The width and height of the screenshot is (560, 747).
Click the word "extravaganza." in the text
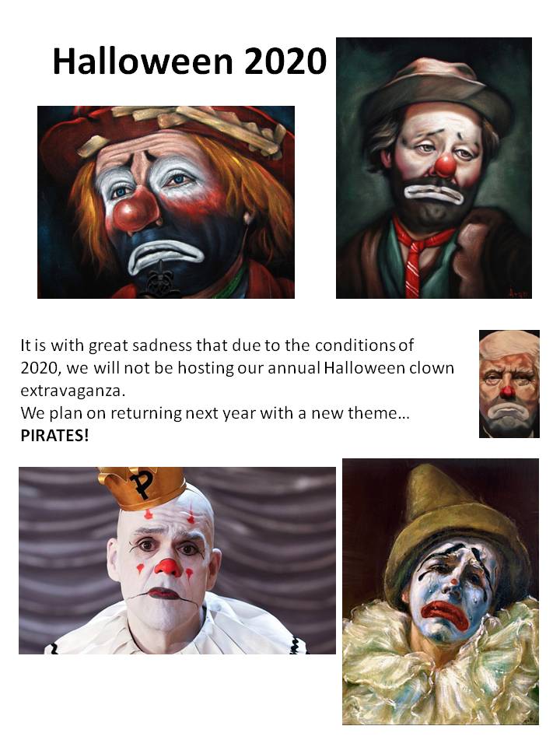(73, 391)
